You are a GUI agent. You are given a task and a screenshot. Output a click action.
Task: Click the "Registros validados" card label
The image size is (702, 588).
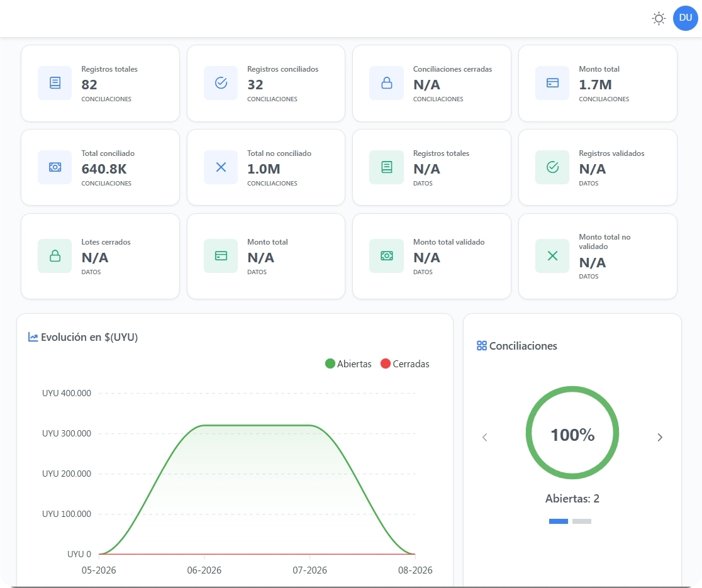611,153
